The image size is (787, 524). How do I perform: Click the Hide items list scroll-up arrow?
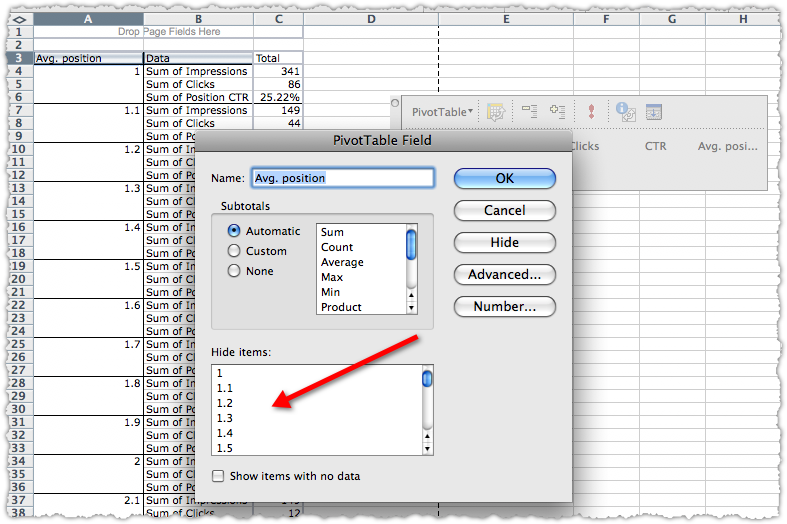pos(428,437)
